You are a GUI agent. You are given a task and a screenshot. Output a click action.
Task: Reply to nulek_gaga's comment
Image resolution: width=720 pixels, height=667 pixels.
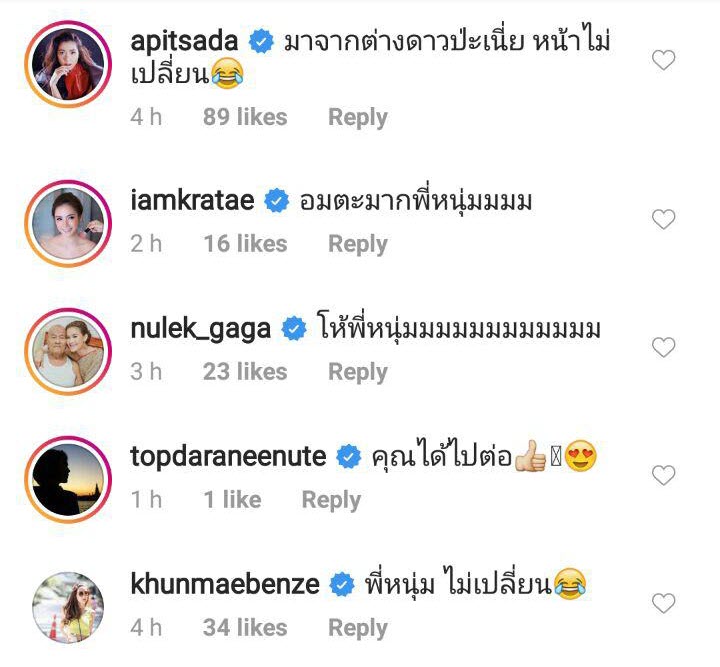[x=357, y=372]
